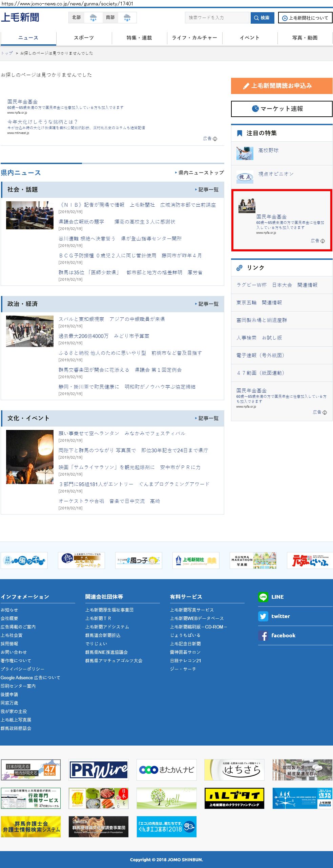Select the 特集・連載 navigation tab

click(139, 38)
